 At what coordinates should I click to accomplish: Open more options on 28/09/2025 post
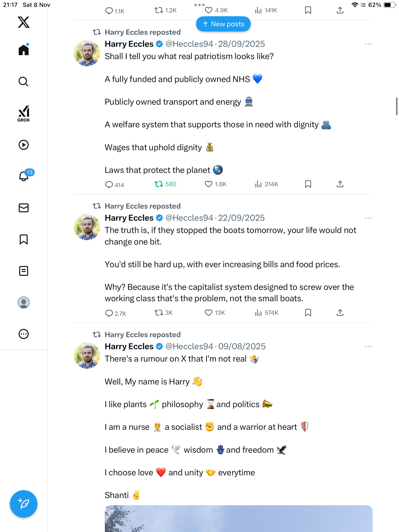368,44
